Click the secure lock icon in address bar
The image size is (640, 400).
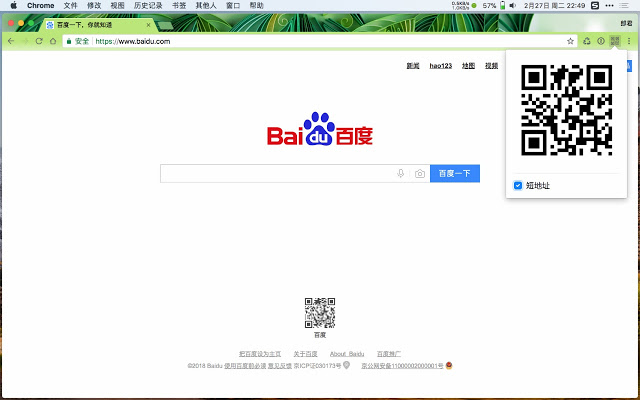(x=69, y=41)
